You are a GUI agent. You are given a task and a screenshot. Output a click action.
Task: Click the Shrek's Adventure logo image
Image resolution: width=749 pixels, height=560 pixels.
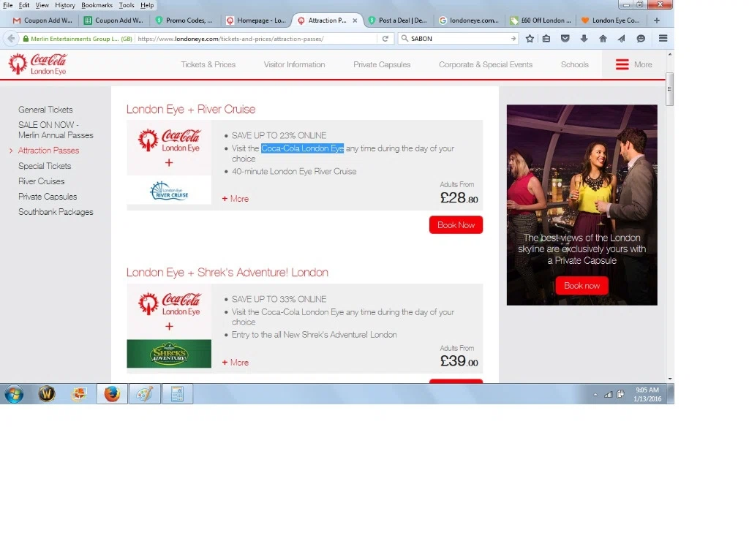[x=169, y=354]
